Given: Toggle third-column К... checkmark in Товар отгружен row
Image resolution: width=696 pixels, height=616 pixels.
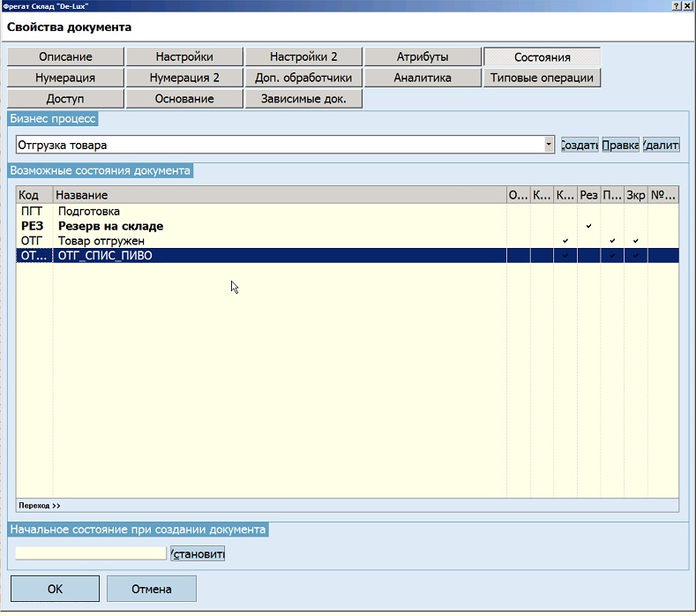Looking at the screenshot, I should point(565,241).
